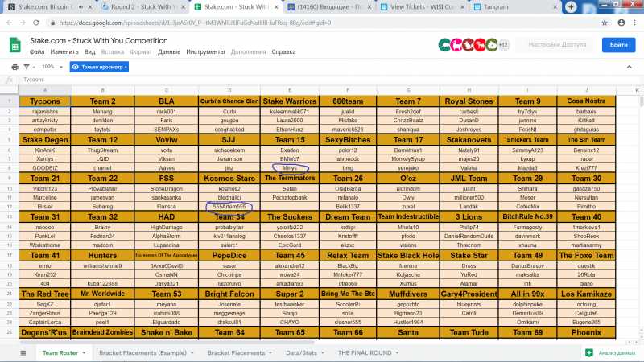Open the Файл menu
Screen dimensions: 644x362
tap(37, 52)
